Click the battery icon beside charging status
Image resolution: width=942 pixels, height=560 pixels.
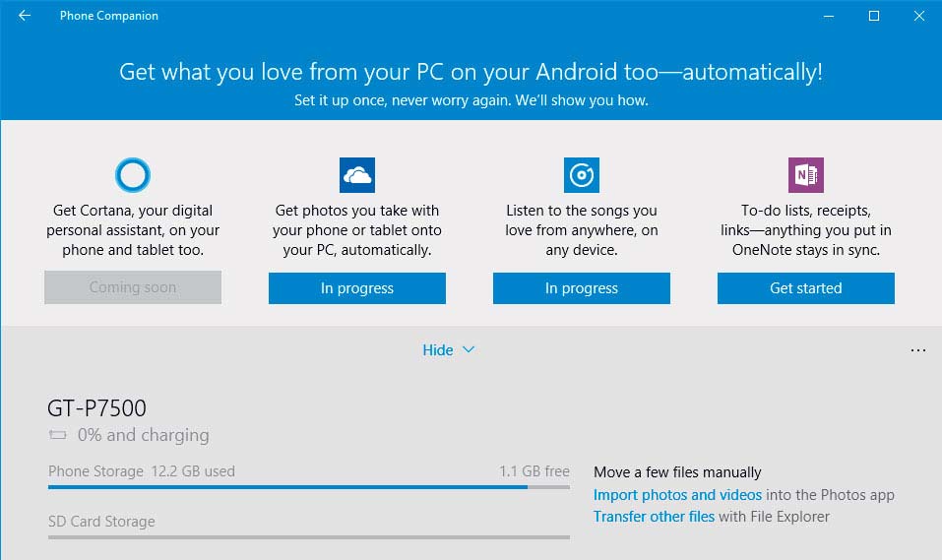pos(58,435)
